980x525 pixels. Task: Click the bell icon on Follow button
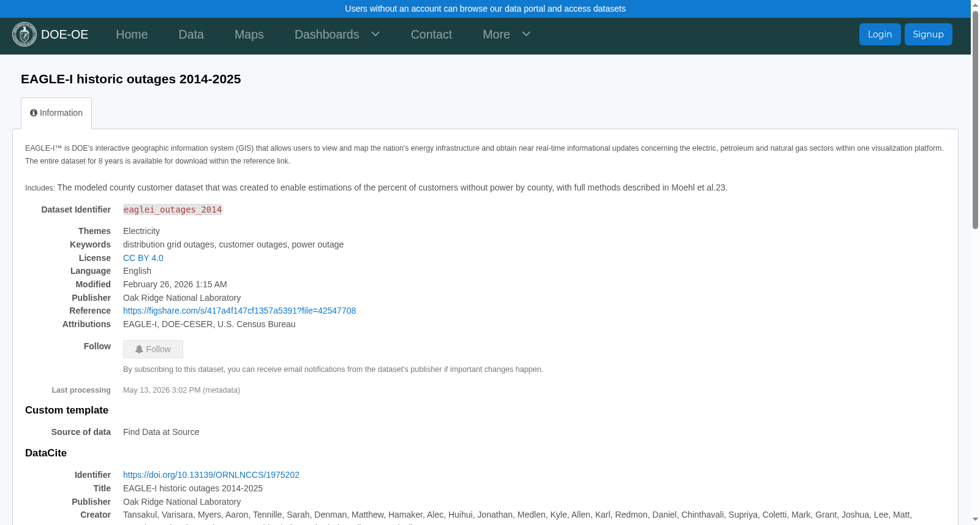click(x=139, y=349)
